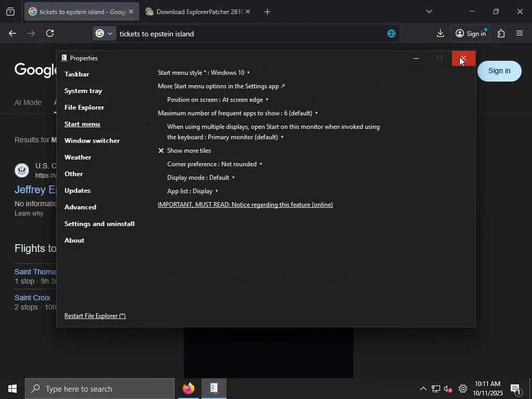
Task: Open Windows Start button
Action: [12, 389]
